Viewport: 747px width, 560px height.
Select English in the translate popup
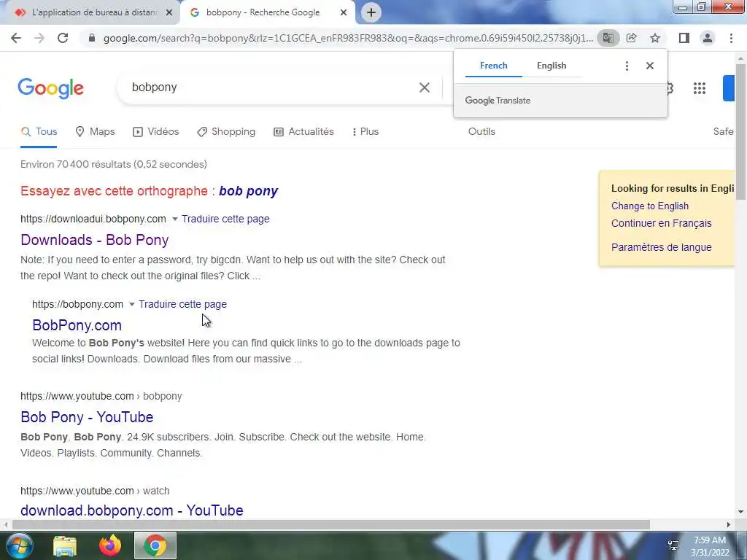coord(551,66)
